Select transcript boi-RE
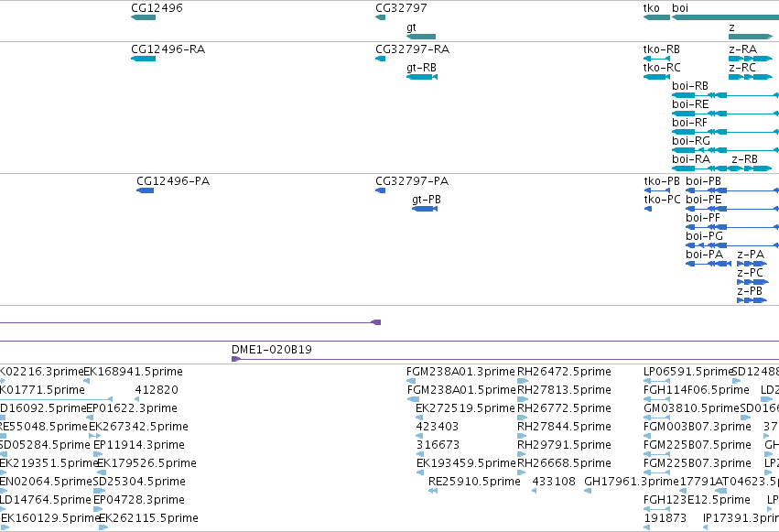This screenshot has width=779, height=532. pos(725,114)
